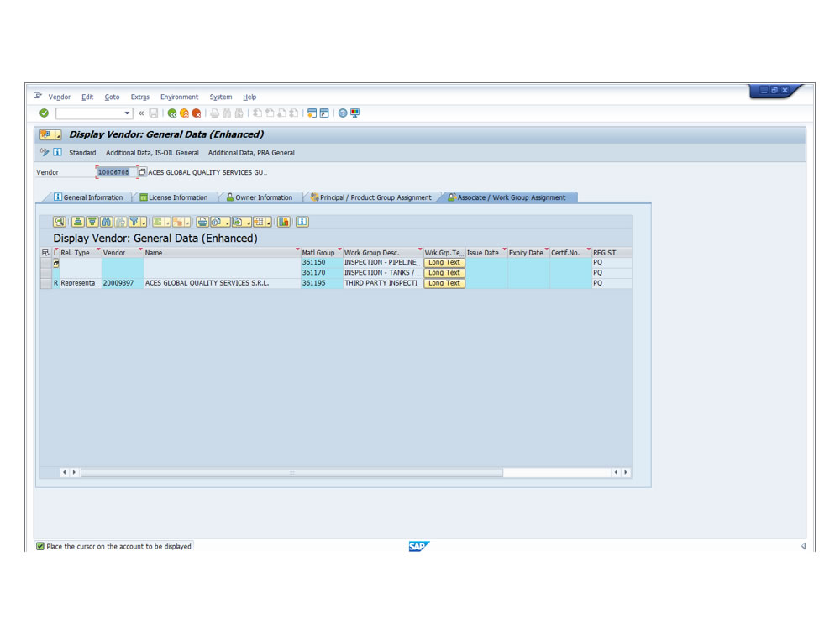This screenshot has width=840, height=630.
Task: Select the ACES GLOBAL QUALITY SERVICES S.R.L. row
Action: coord(45,284)
